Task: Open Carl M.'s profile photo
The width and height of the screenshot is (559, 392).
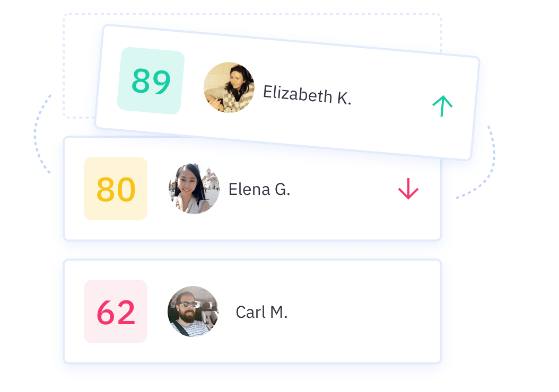Action: click(x=193, y=311)
